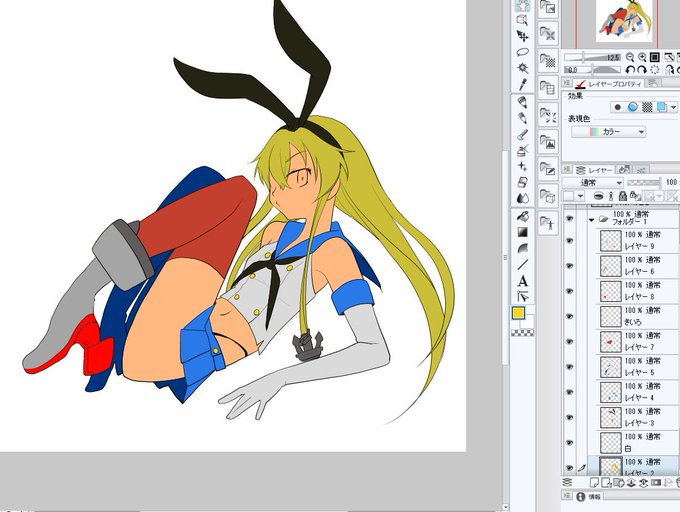
Task: Open the landscape image material folder
Action: point(548,142)
